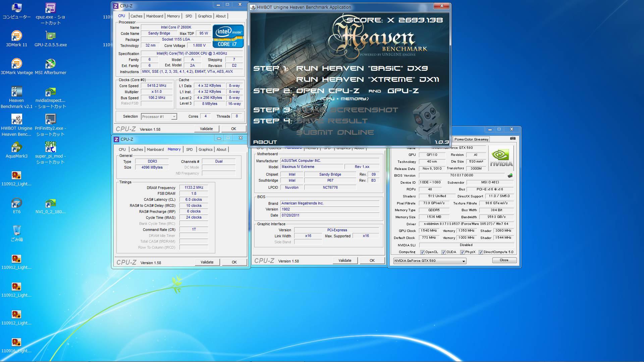Select super_pi_mod shortcut icon
Viewport: 644px width, 362px height.
(x=50, y=153)
